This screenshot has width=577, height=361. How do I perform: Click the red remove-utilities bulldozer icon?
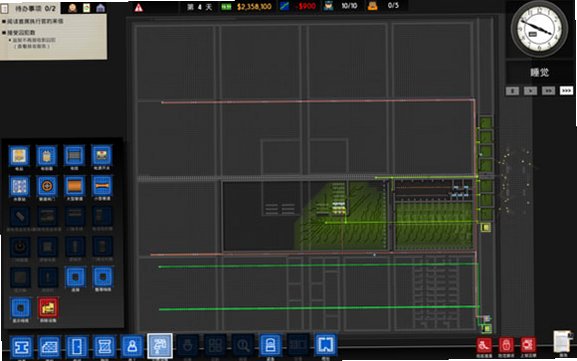click(48, 308)
